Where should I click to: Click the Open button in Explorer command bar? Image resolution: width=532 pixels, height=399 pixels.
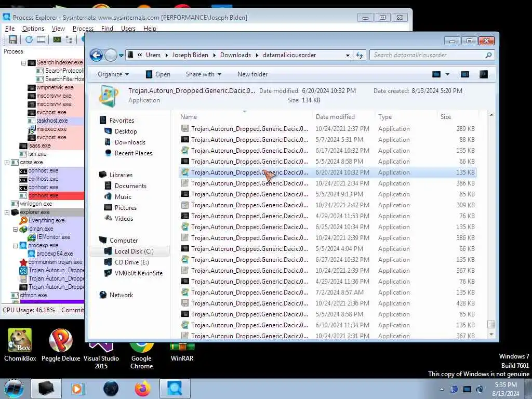(x=158, y=74)
